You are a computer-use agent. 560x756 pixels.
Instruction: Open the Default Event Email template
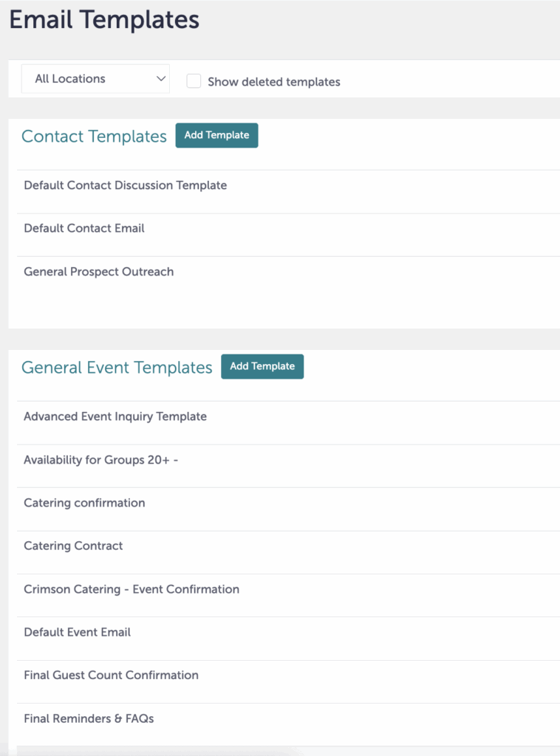click(77, 632)
